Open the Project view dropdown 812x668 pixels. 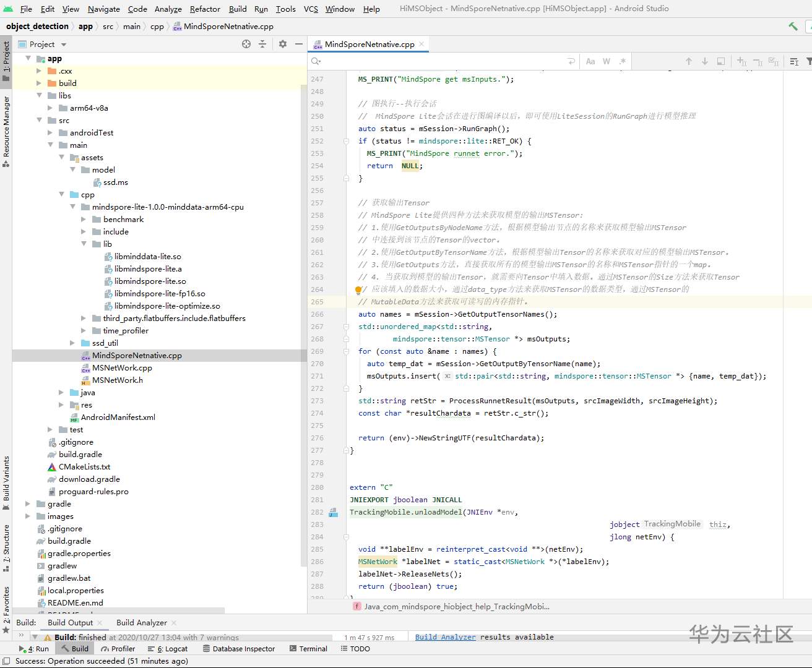pos(64,45)
